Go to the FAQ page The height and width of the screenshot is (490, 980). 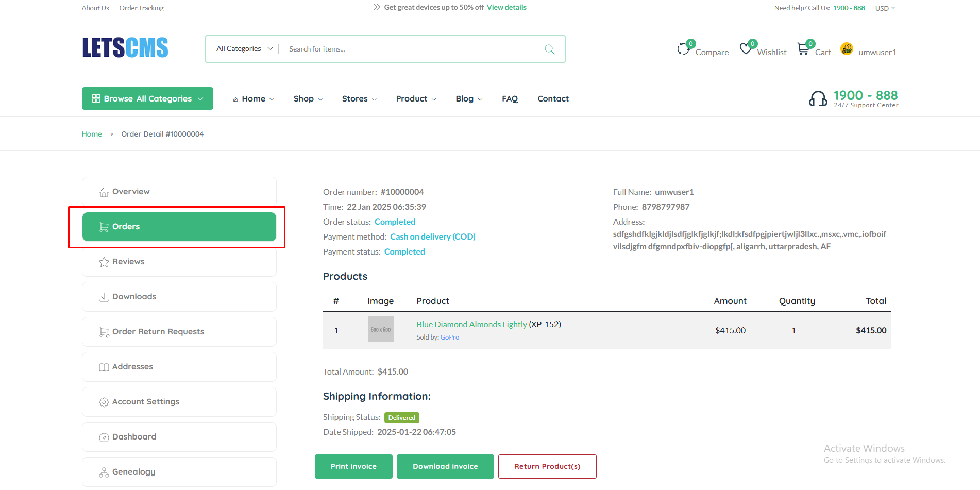pos(510,99)
